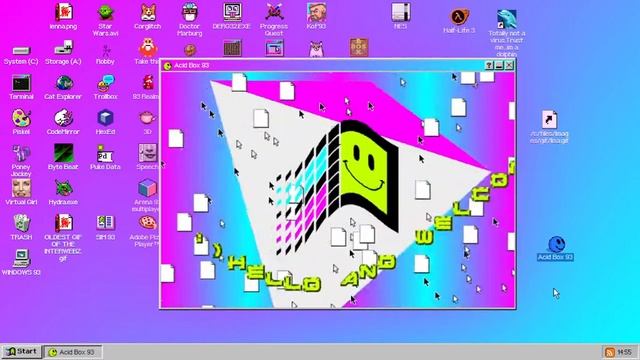Open the help button in Acid Box 93 window
The image size is (640, 360).
coord(489,65)
